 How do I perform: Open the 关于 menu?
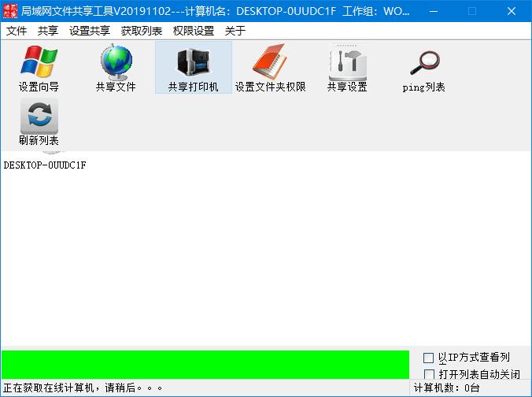[235, 31]
